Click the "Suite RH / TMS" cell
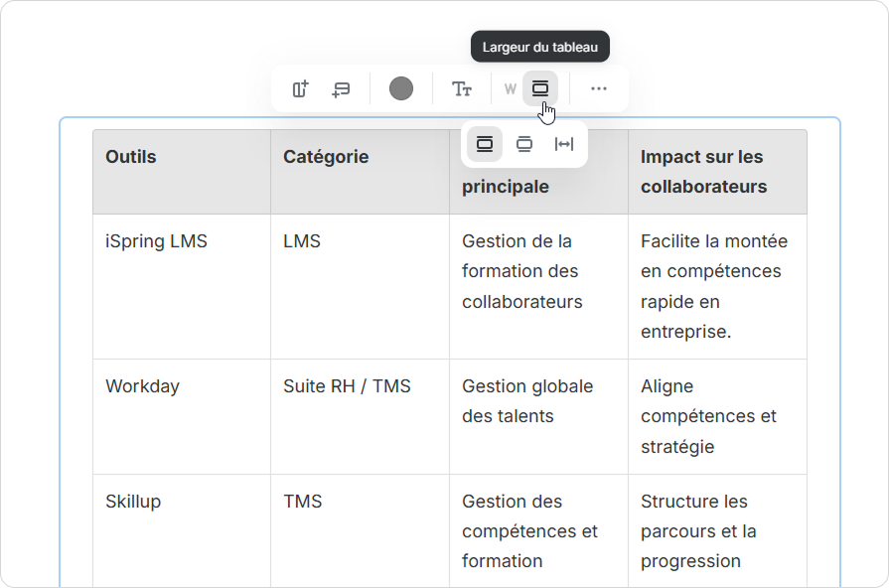The height and width of the screenshot is (588, 889). coord(347,386)
